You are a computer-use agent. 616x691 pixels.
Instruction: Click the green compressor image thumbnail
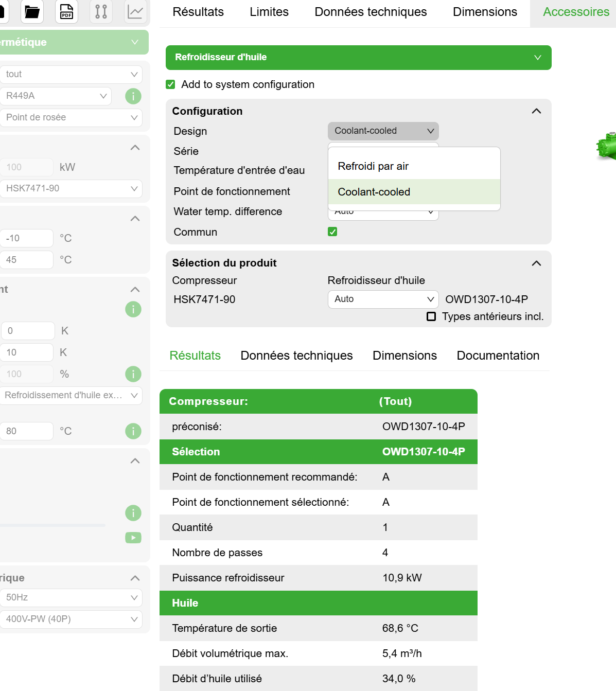pos(607,147)
